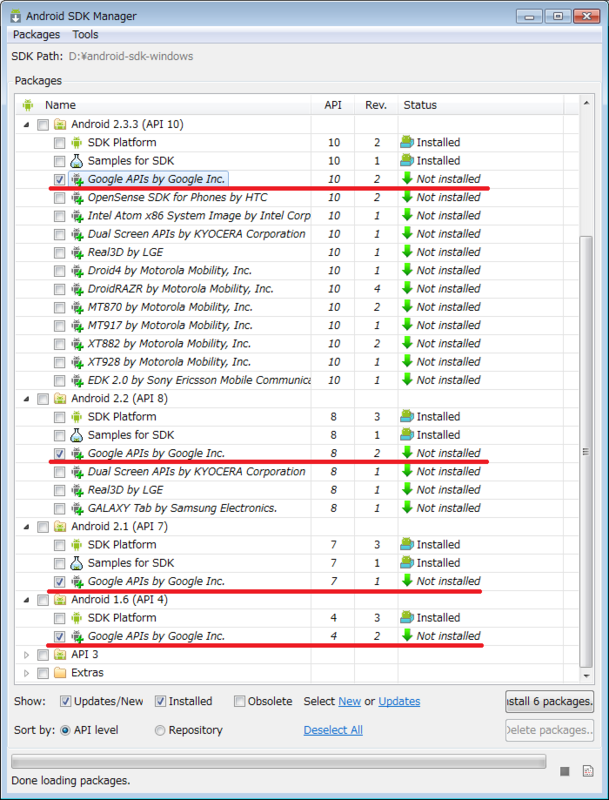Click the Delete packages button
This screenshot has height=800, width=609.
(549, 730)
